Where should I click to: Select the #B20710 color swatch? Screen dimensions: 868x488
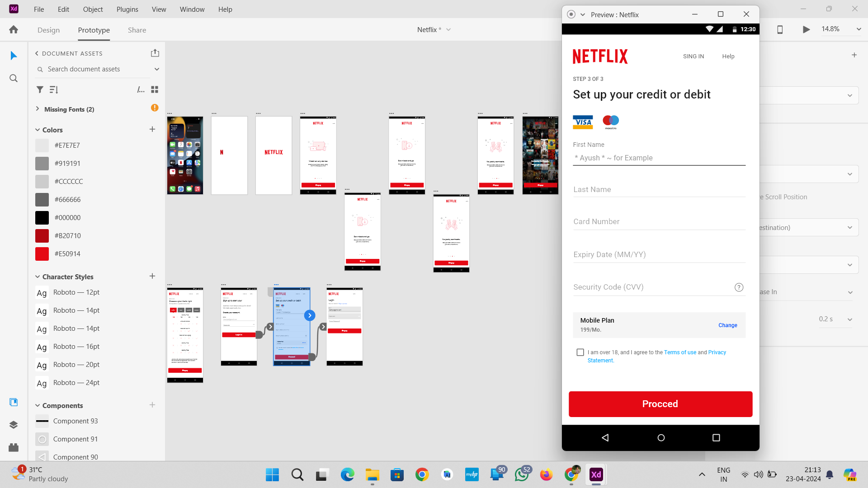[42, 236]
